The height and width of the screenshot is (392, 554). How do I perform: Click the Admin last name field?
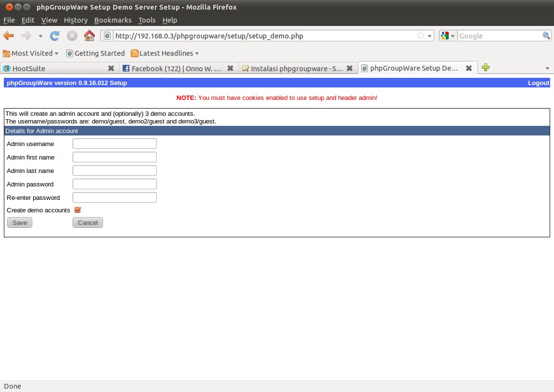click(x=114, y=171)
